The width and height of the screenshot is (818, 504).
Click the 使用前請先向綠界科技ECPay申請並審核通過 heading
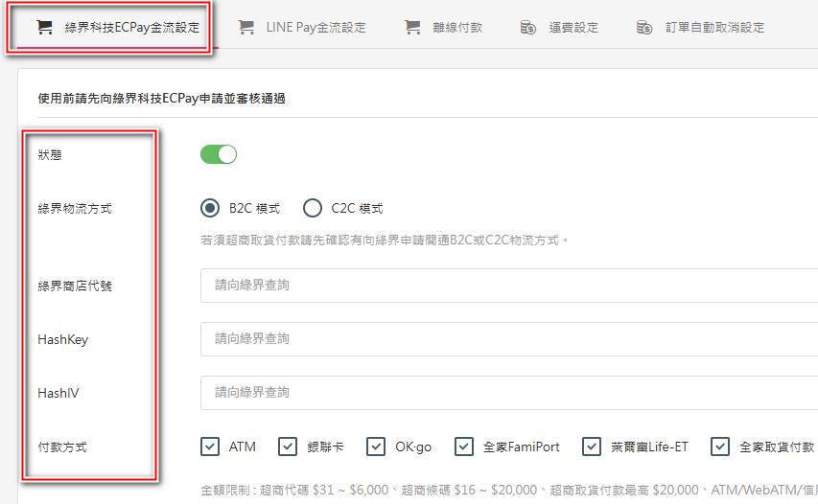click(161, 99)
